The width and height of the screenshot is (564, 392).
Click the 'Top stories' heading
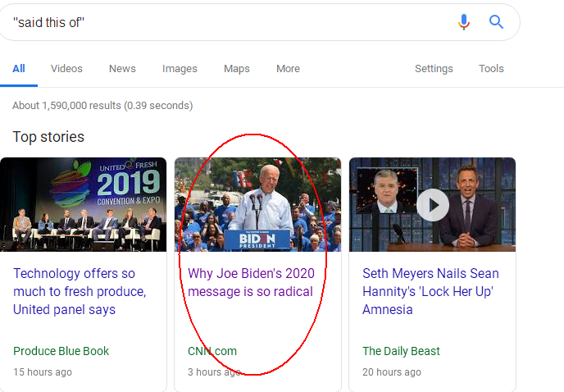(48, 137)
